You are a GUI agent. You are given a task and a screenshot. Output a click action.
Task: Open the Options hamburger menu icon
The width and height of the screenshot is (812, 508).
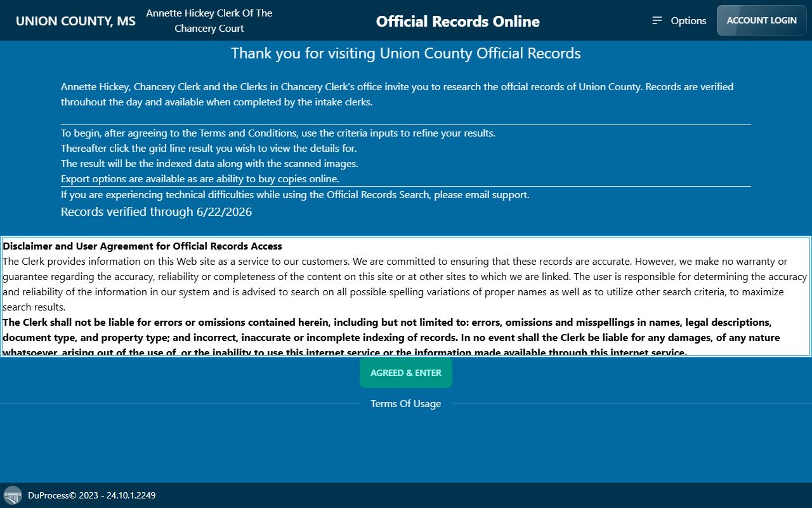point(657,20)
